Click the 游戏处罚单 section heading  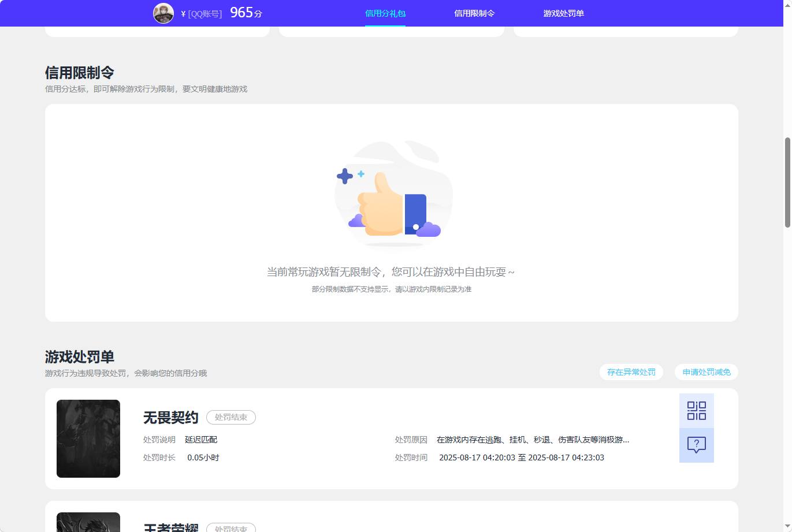pyautogui.click(x=80, y=357)
